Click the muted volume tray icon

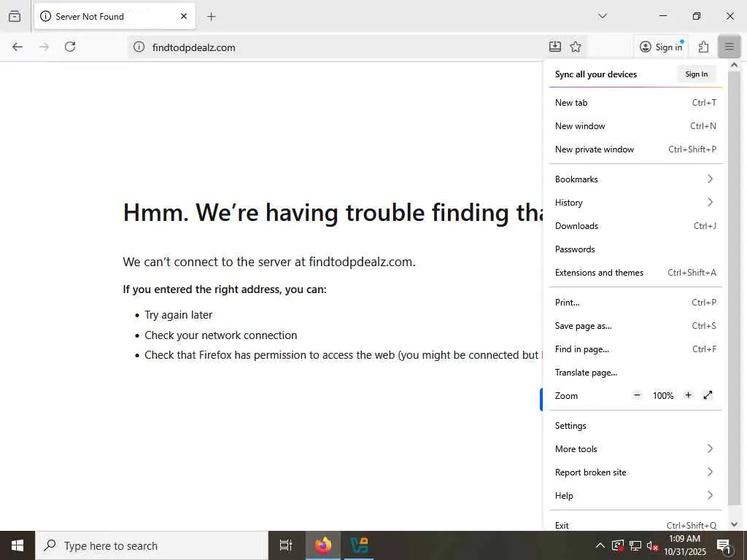652,545
